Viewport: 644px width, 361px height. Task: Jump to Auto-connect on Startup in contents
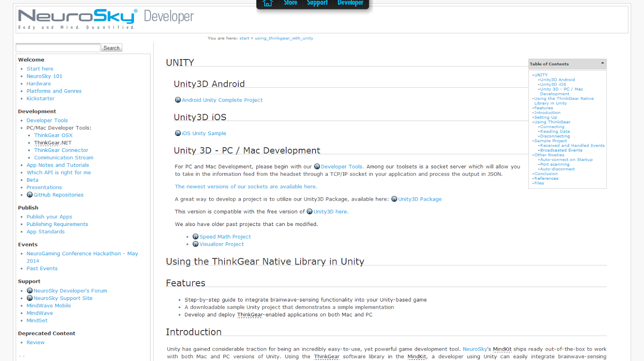(x=566, y=160)
